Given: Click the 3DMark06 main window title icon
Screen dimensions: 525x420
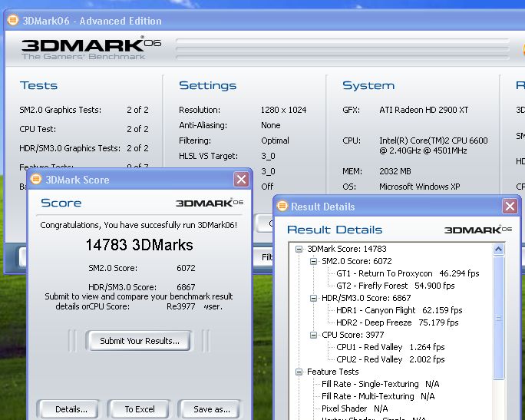Looking at the screenshot, I should pos(13,20).
